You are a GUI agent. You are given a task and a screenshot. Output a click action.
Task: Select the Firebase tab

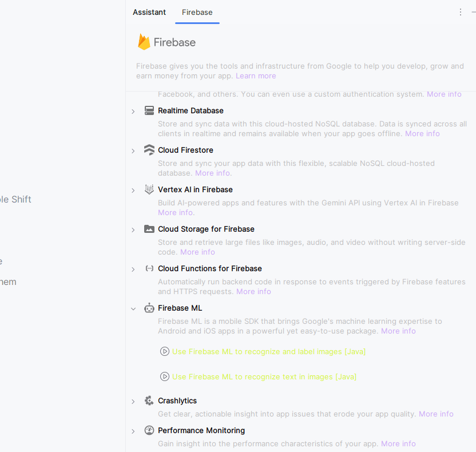[197, 12]
